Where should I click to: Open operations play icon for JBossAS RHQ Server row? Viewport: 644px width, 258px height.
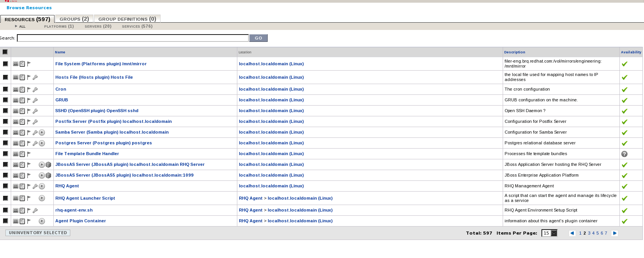(42, 165)
